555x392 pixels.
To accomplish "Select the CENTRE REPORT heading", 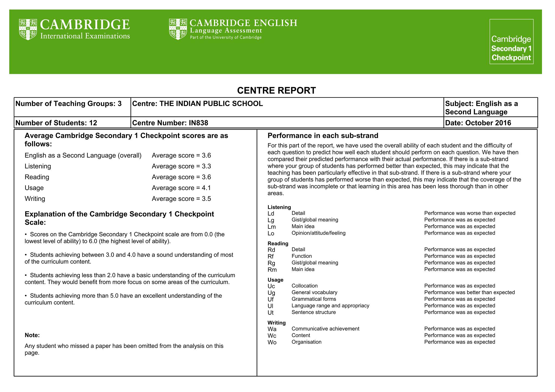I will (276, 90).
